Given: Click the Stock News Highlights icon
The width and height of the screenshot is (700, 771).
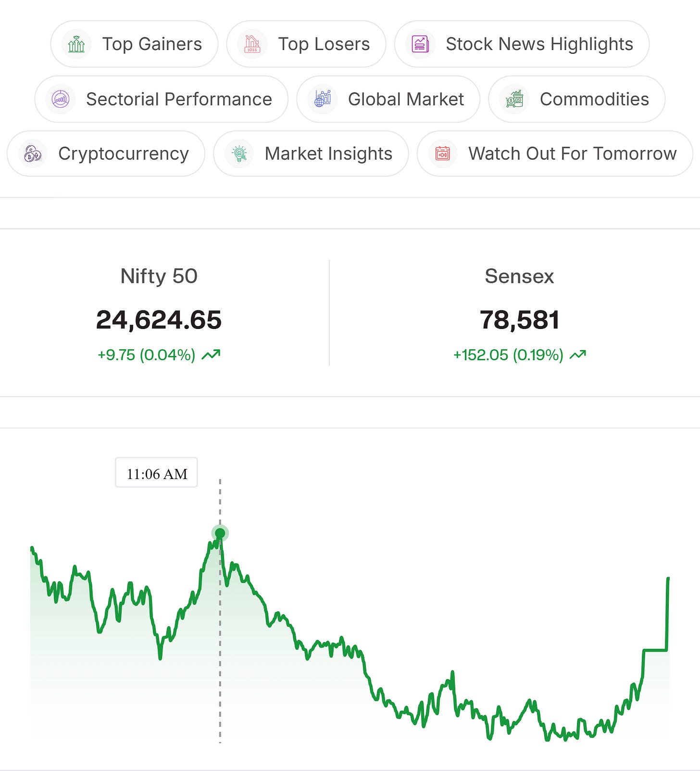Looking at the screenshot, I should point(420,44).
